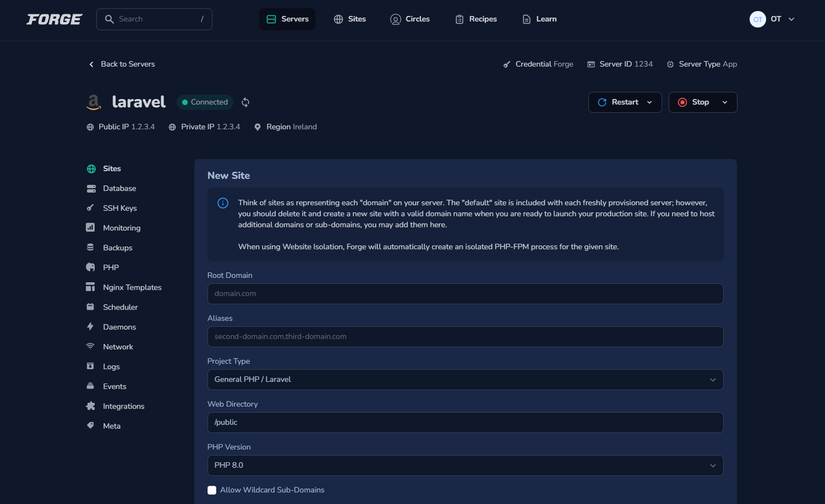
Task: Click the laravel server name heading
Action: [x=139, y=102]
